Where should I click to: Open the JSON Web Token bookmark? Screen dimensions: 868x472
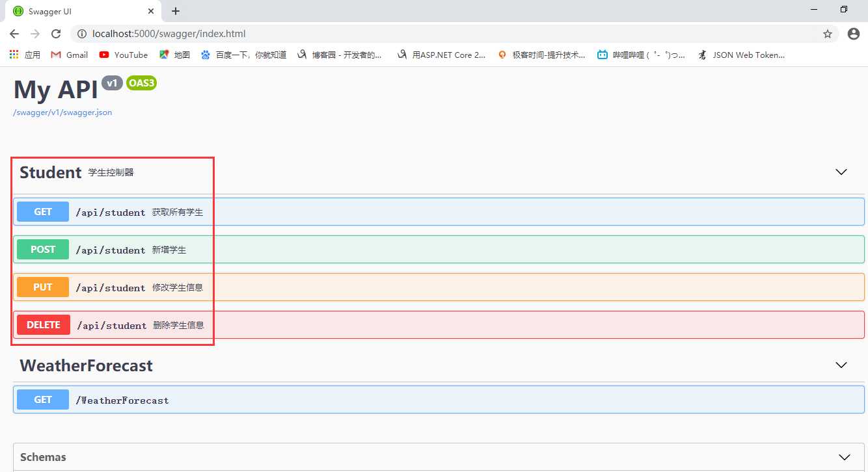741,55
